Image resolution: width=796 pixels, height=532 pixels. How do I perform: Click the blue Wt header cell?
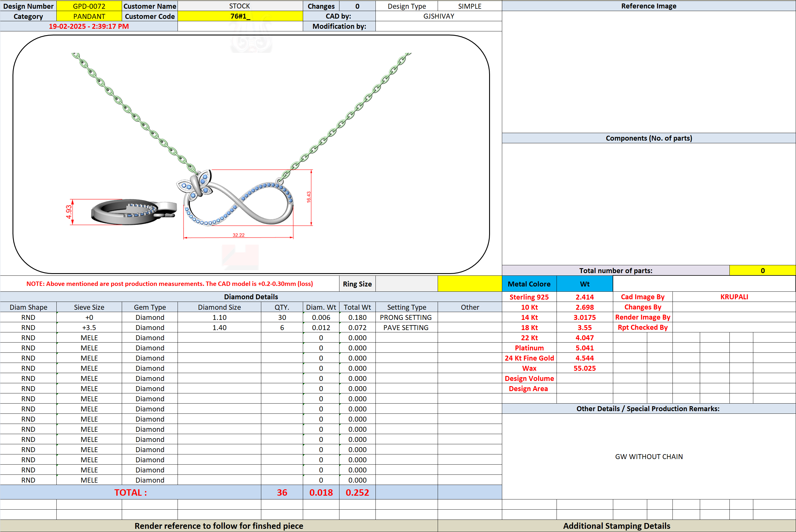pos(585,284)
